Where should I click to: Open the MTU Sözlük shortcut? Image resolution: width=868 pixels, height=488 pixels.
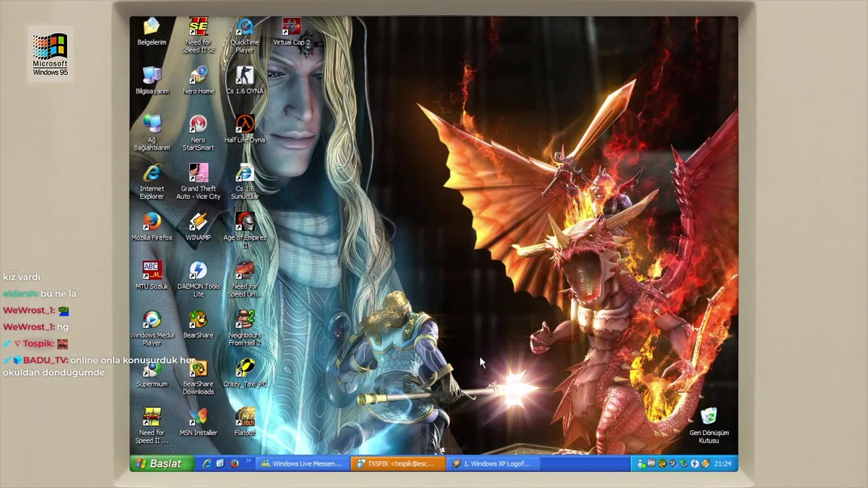click(152, 277)
